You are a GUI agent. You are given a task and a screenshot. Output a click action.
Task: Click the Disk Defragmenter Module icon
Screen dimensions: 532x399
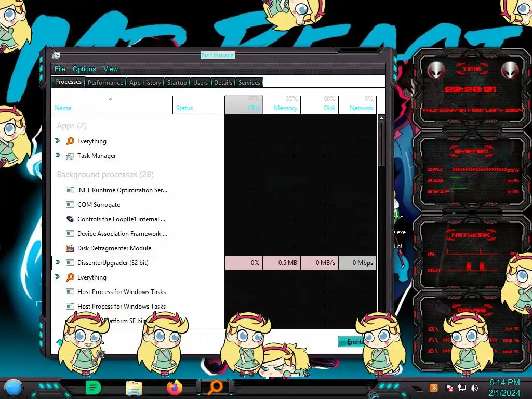(70, 248)
